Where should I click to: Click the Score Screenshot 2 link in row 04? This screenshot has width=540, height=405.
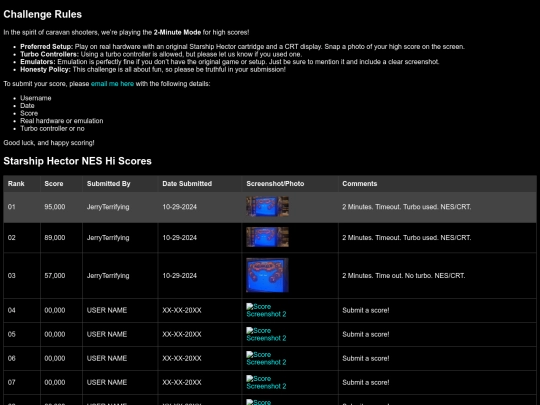[266, 310]
